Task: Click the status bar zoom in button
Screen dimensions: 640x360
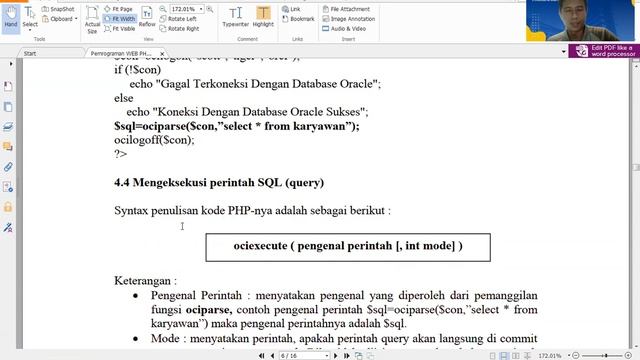Action: [x=628, y=356]
